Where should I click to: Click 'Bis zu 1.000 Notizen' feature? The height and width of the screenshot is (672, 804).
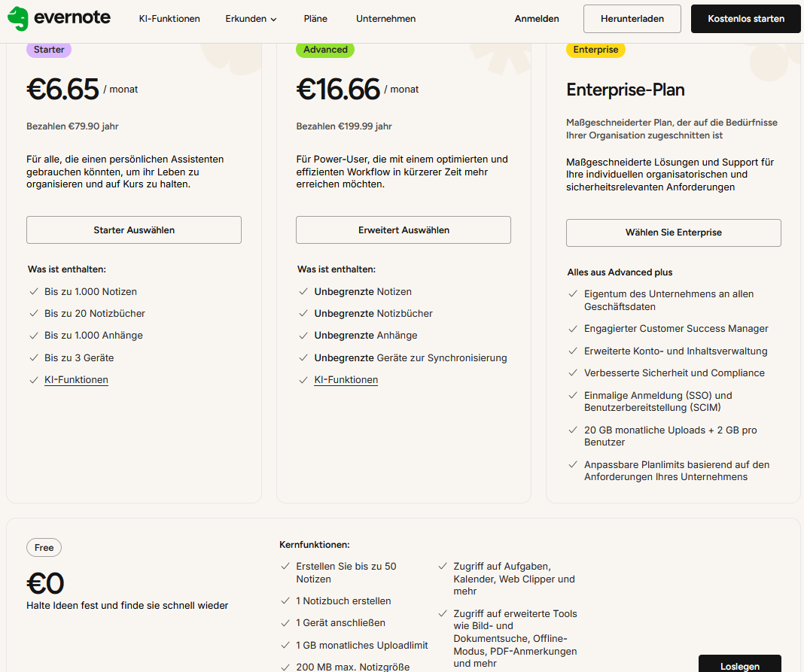coord(91,292)
